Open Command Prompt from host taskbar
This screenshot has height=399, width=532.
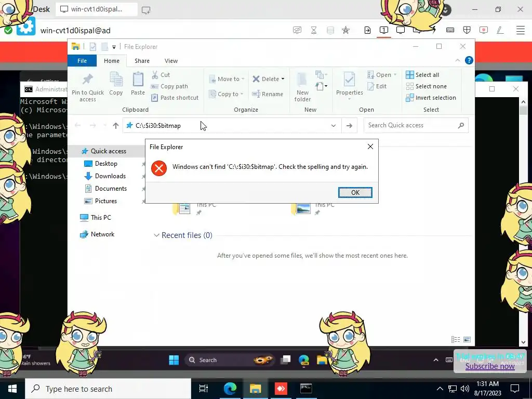pos(305,389)
